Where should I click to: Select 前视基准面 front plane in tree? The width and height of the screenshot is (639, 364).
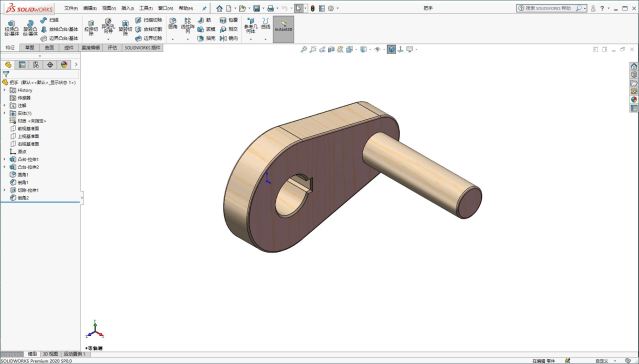pyautogui.click(x=24, y=128)
